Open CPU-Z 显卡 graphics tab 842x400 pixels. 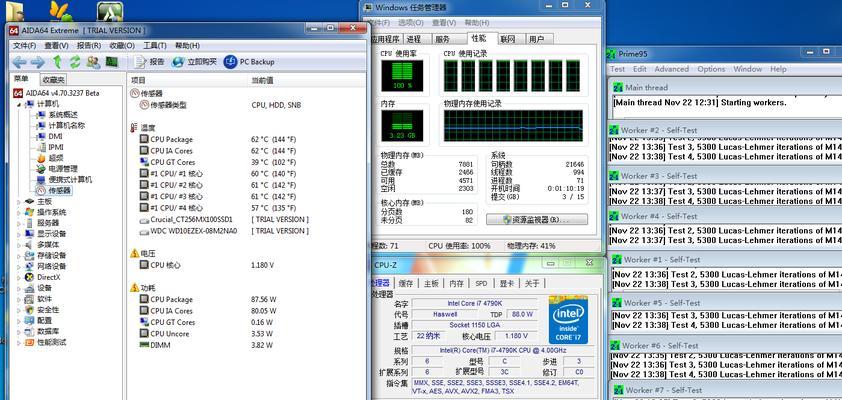(x=507, y=283)
